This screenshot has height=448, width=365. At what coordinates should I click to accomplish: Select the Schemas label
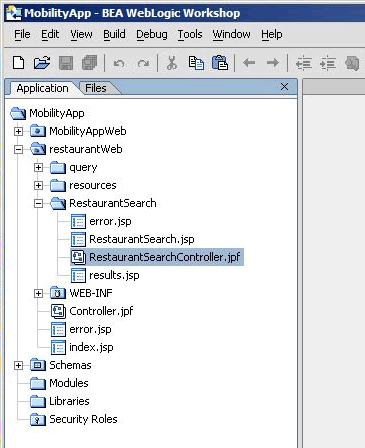pos(70,365)
